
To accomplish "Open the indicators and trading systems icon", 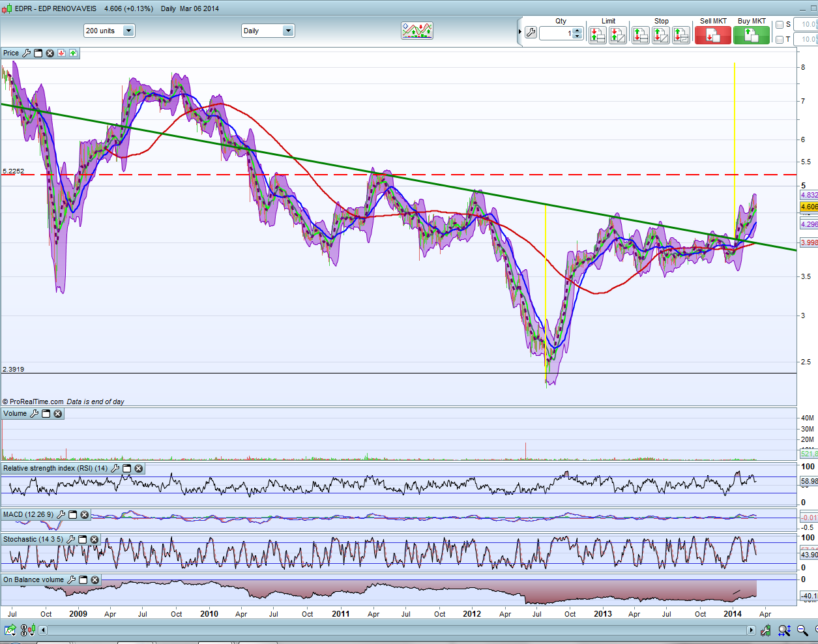I will [x=417, y=31].
